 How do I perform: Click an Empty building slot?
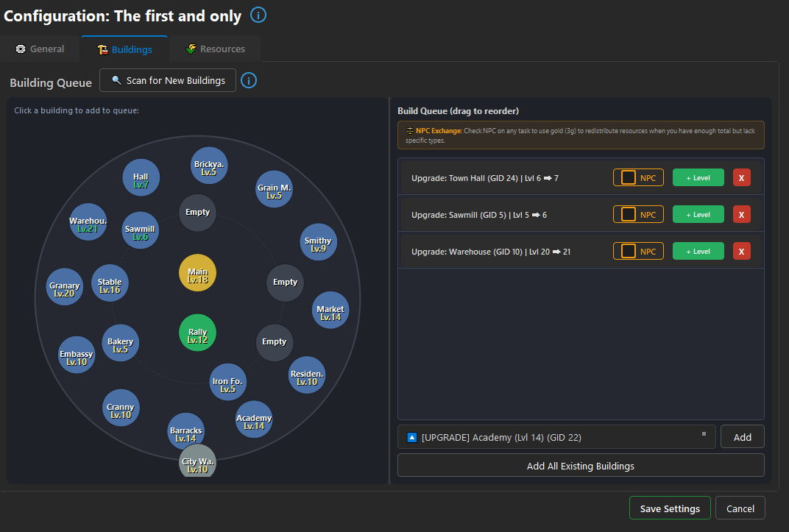click(x=197, y=212)
